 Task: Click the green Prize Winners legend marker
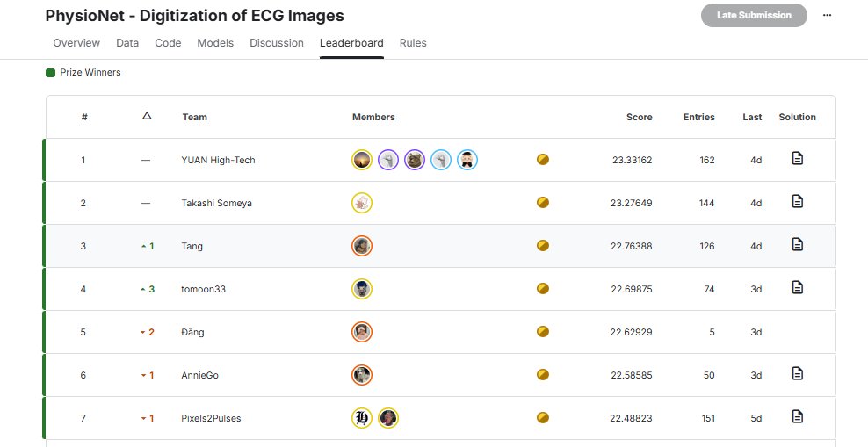point(50,73)
